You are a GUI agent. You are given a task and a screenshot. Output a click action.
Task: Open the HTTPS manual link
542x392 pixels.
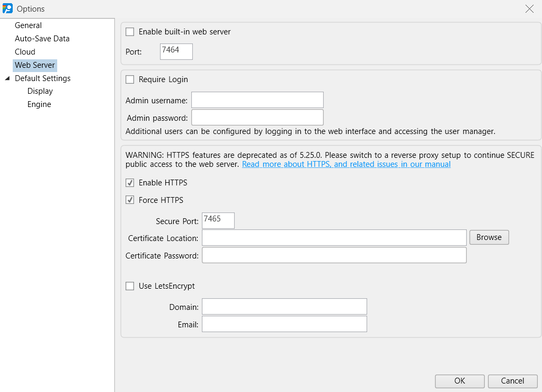345,164
